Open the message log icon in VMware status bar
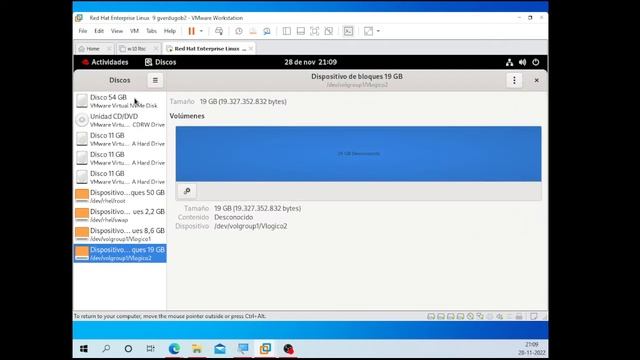Viewport: 640px width, 360px height. pyautogui.click(x=533, y=316)
